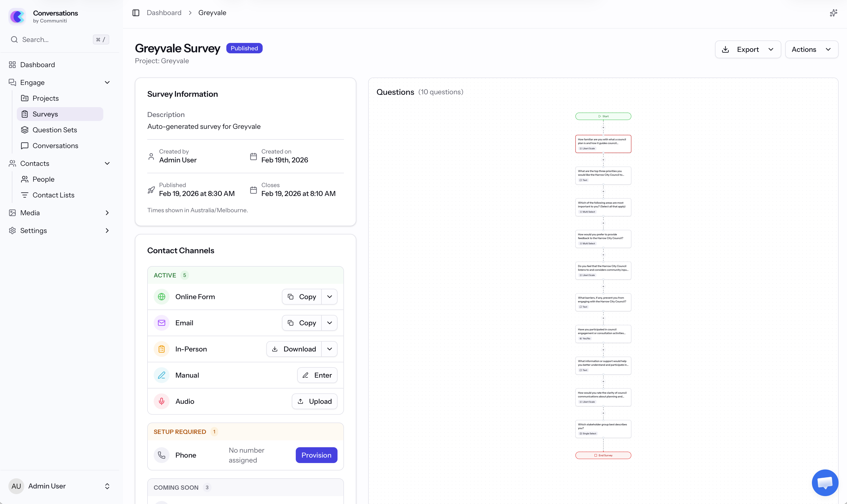The height and width of the screenshot is (504, 847).
Task: Expand the Engage section chevron
Action: point(107,82)
